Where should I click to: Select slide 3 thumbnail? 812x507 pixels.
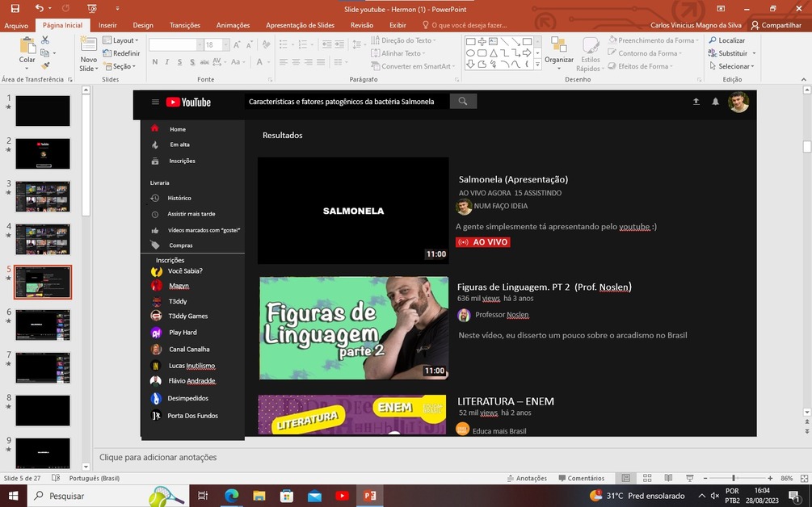(43, 197)
